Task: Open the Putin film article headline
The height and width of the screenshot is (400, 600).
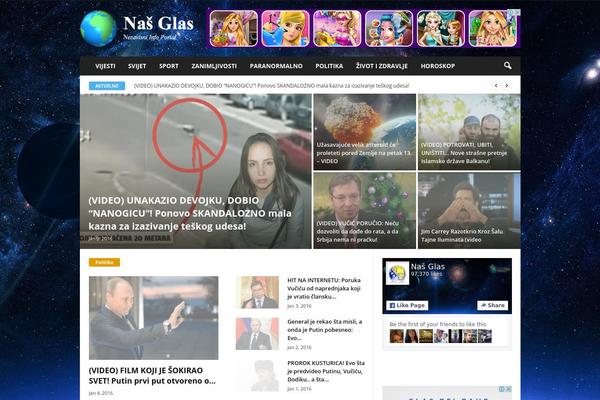Action: [x=152, y=375]
